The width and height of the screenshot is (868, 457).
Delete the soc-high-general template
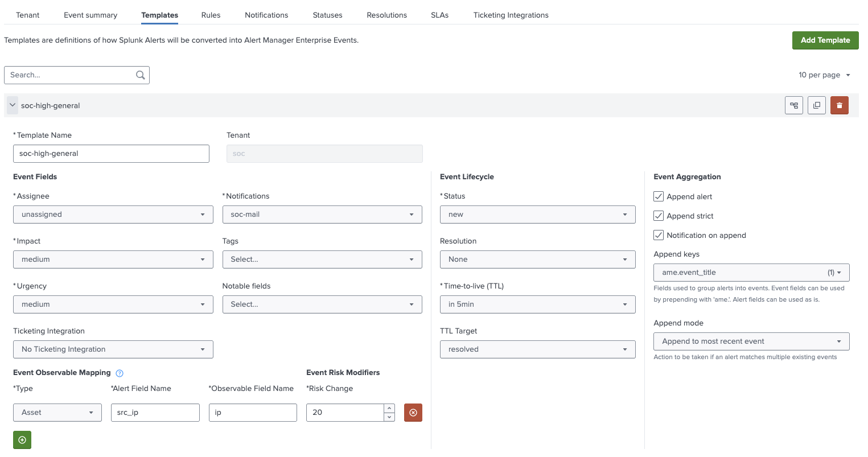pos(840,105)
